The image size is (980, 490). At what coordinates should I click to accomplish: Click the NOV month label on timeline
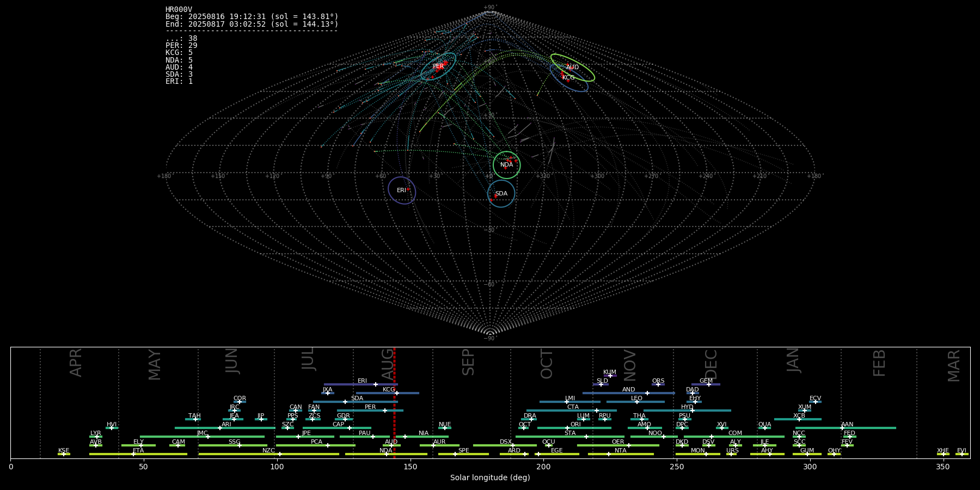[x=629, y=365]
